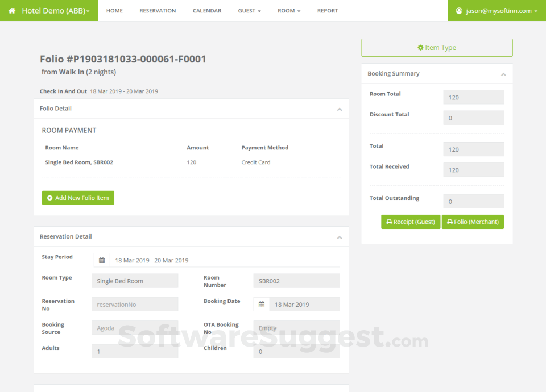Open the REPORT section
The image size is (546, 392).
[328, 10]
